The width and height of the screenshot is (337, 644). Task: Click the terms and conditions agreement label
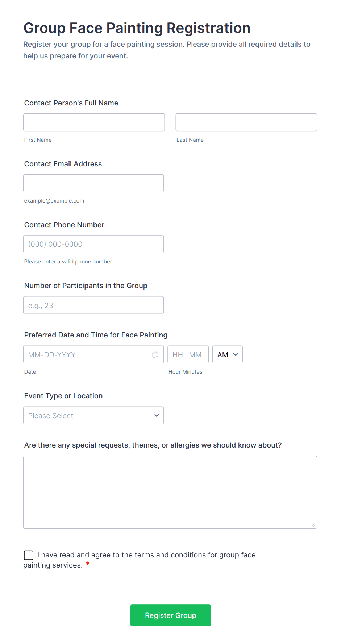[146, 555]
